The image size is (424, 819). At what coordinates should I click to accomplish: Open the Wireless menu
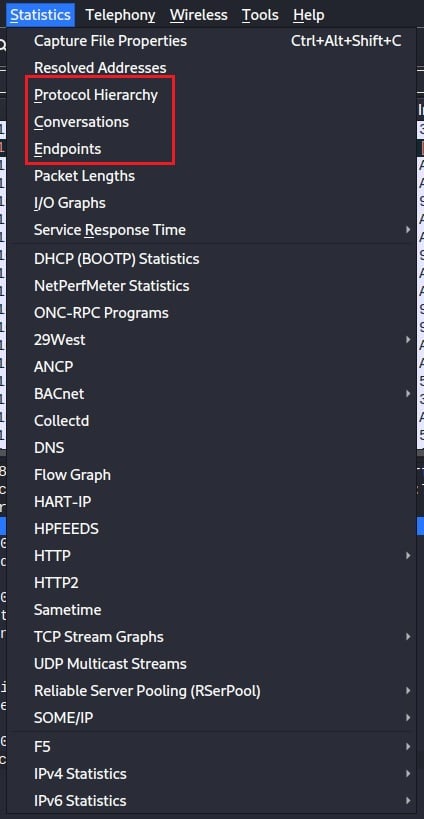coord(198,15)
